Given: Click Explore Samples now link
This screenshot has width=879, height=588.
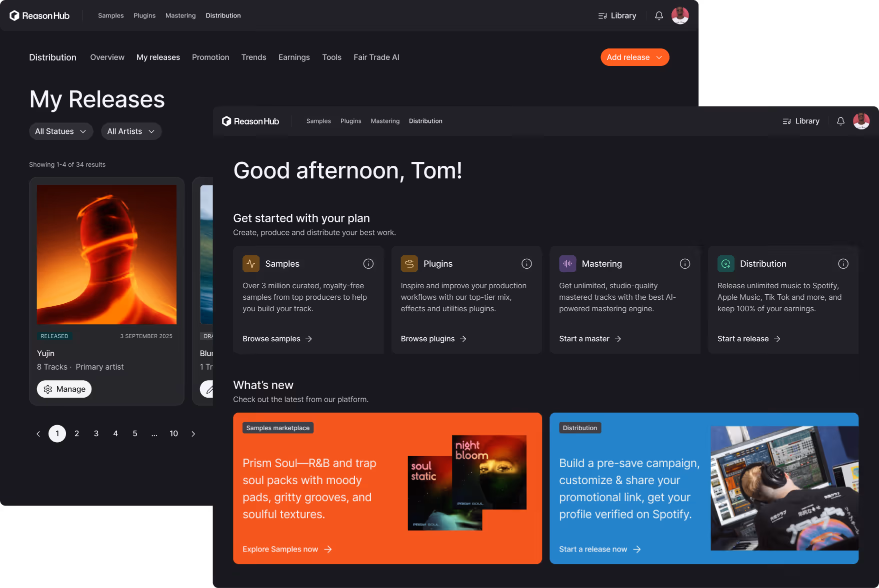Looking at the screenshot, I should click(x=287, y=549).
